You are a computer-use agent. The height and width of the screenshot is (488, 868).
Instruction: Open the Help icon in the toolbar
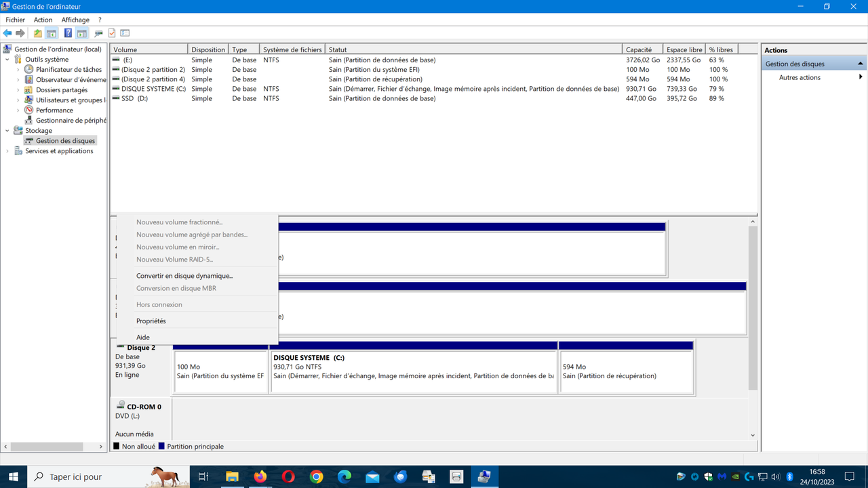[x=67, y=33]
